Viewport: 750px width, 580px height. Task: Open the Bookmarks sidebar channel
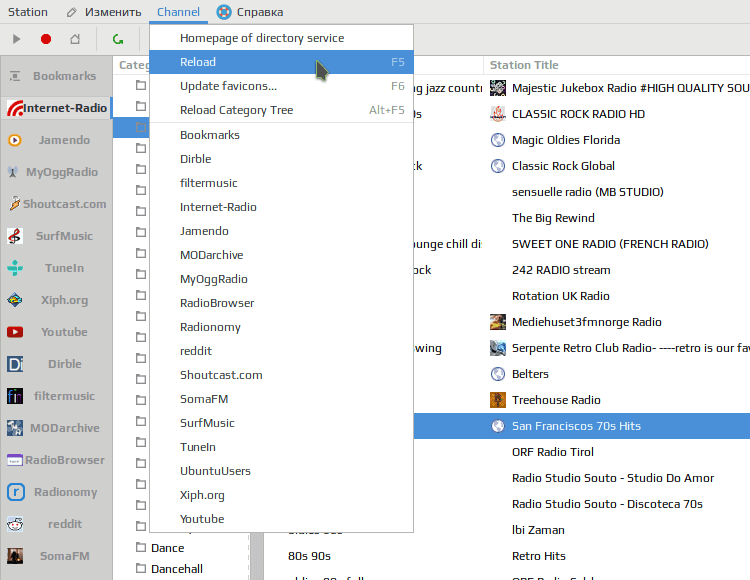[56, 76]
